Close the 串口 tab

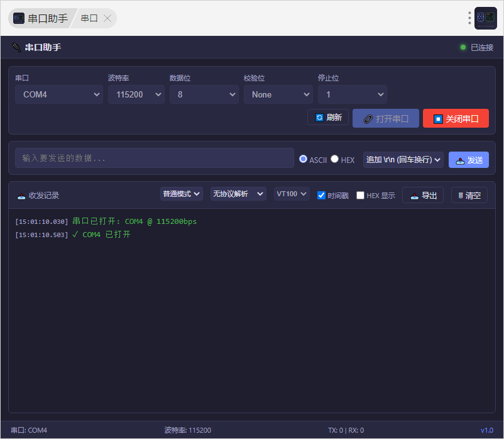107,18
